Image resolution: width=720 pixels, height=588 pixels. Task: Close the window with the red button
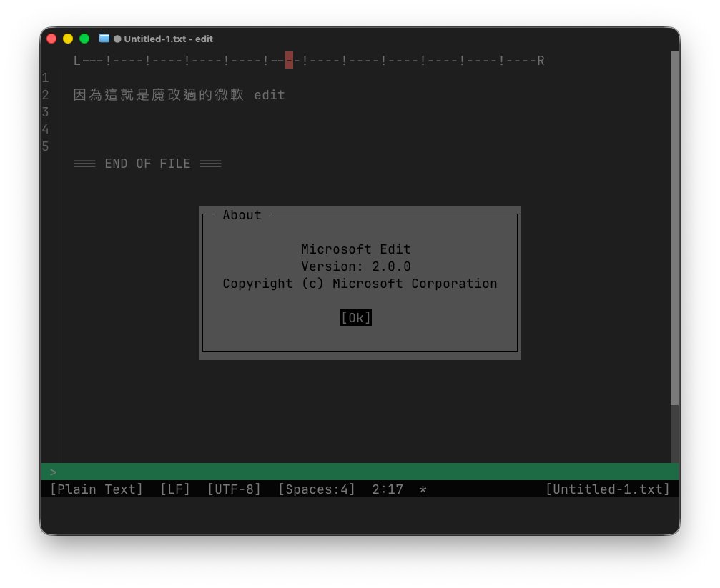51,39
